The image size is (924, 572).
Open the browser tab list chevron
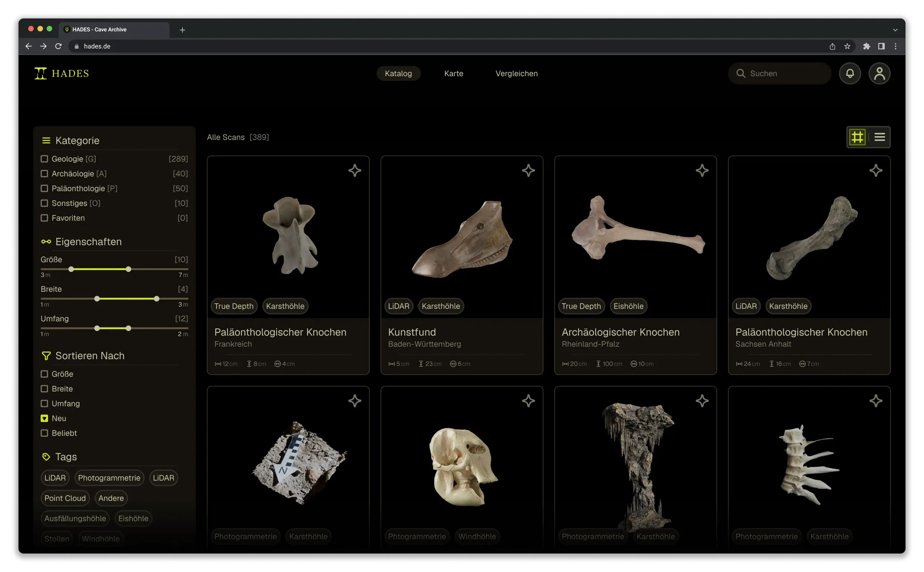pos(895,30)
